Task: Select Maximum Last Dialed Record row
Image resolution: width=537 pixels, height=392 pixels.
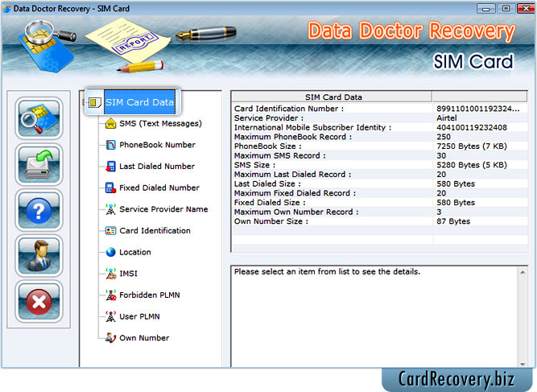Action: [380, 174]
